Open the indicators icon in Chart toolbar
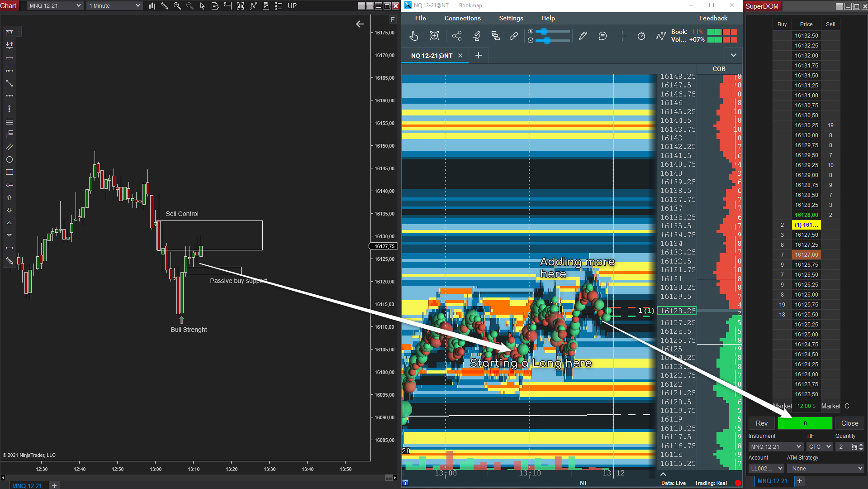Screen dimensions: 868x489 pyautogui.click(x=253, y=6)
